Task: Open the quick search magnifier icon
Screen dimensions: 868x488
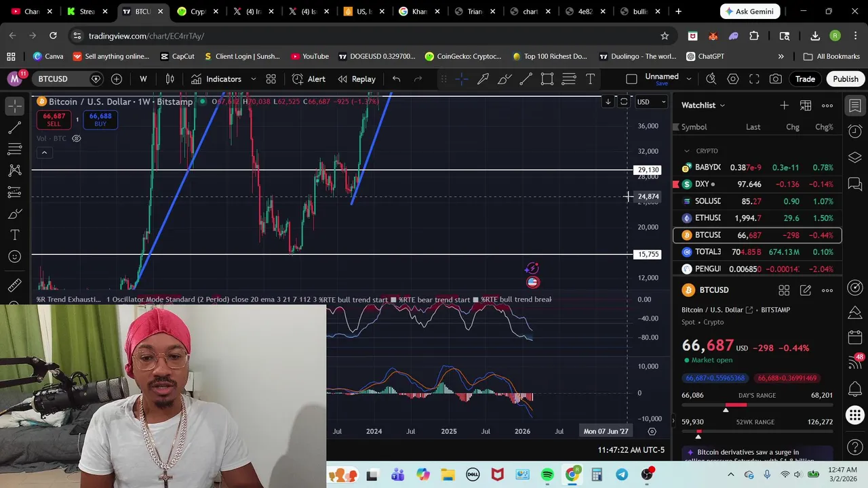Action: click(x=711, y=79)
